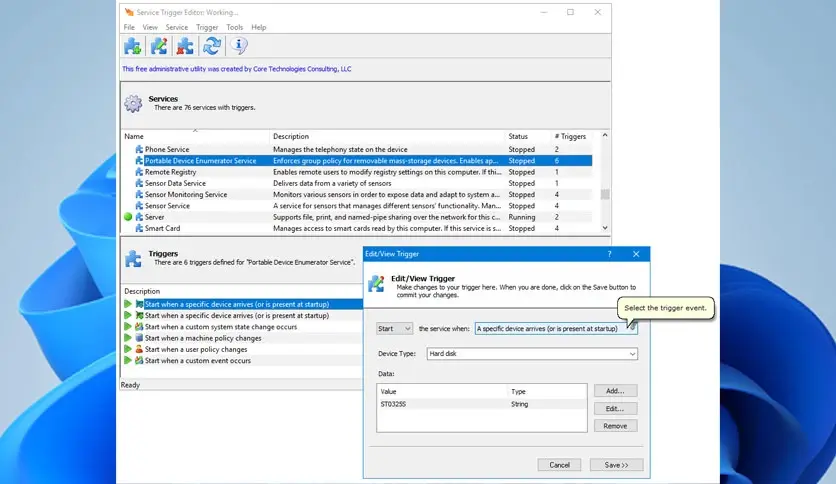Click the services list scroll up arrow
The width and height of the screenshot is (836, 484).
click(x=605, y=136)
